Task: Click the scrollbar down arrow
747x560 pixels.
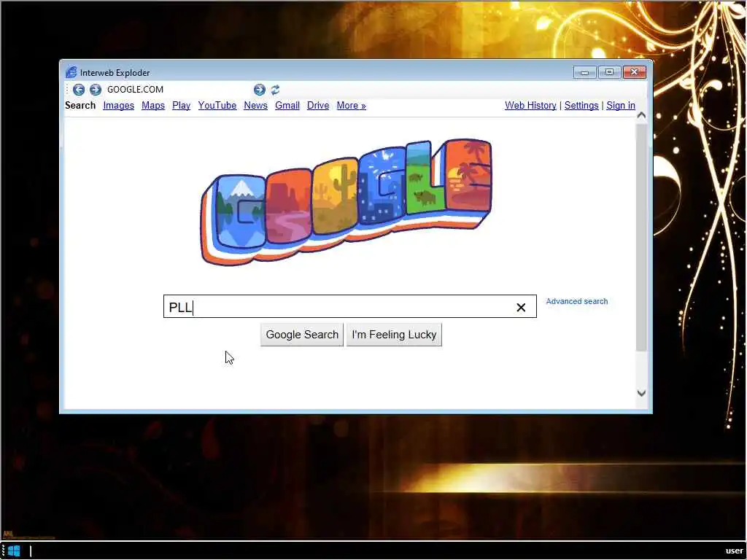Action: (642, 393)
